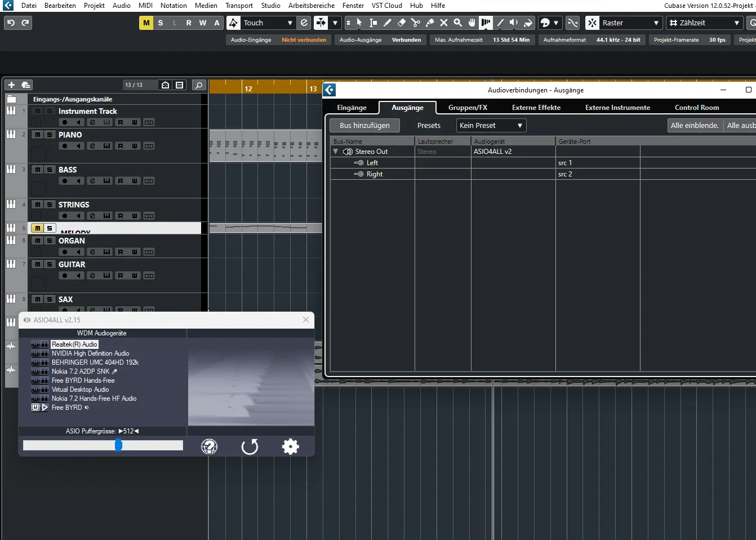
Task: Switch to the Eingänge tab
Action: click(352, 108)
